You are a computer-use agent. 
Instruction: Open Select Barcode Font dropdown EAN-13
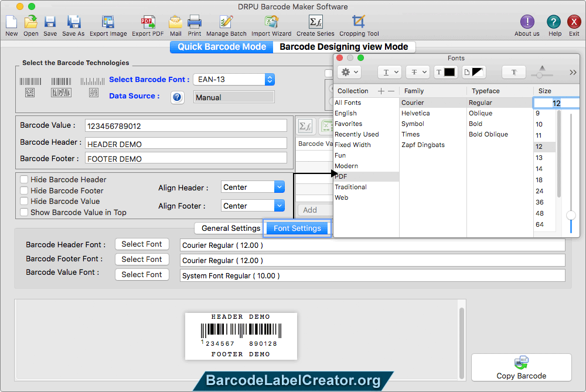coord(234,79)
